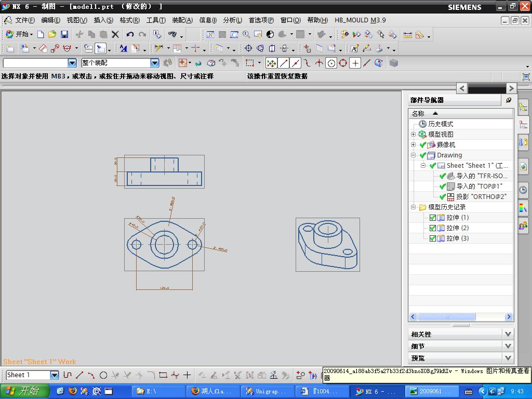
Task: Click the circle sketch tool icon
Action: coord(103,375)
